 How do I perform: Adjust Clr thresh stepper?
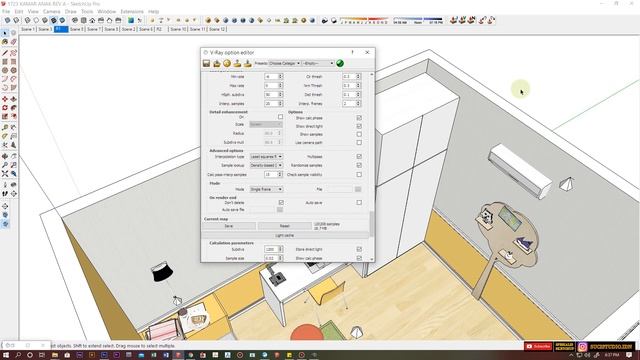click(358, 76)
